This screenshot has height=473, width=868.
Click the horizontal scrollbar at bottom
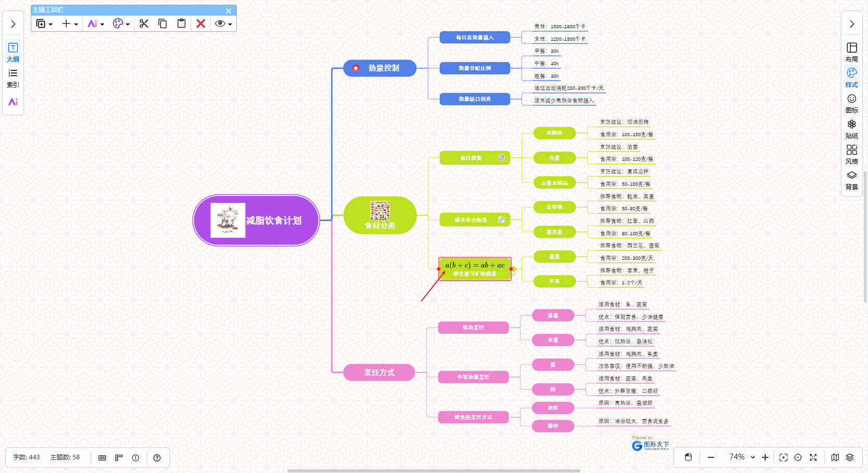[433, 470]
